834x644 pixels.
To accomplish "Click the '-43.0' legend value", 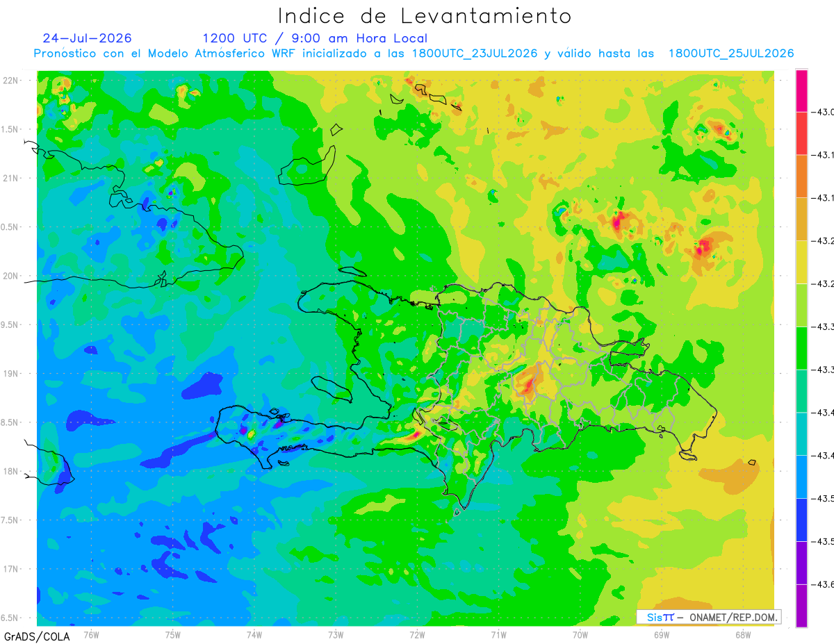I will point(823,113).
